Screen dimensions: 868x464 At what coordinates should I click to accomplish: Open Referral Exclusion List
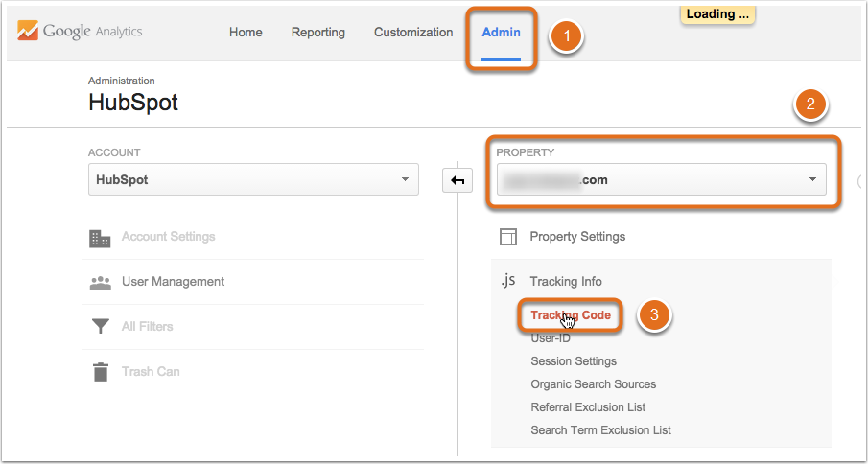click(x=588, y=407)
